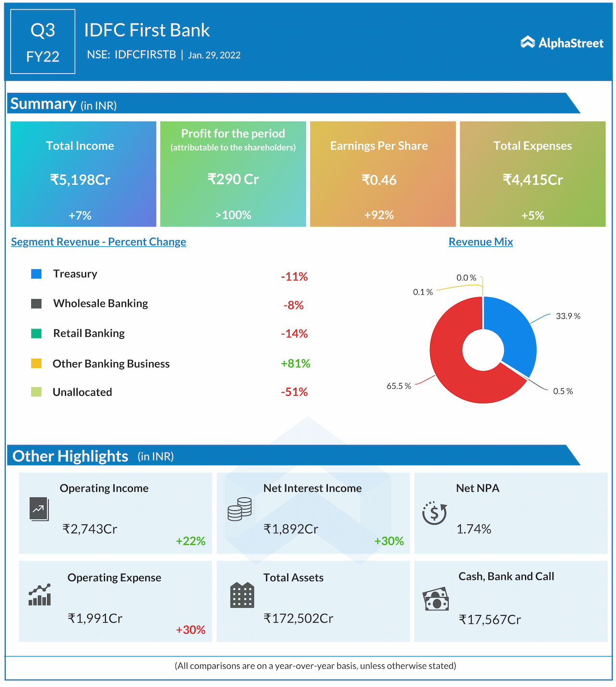Viewport: 616px width, 687px height.
Task: Select the Profit for the period card
Action: pos(233,174)
